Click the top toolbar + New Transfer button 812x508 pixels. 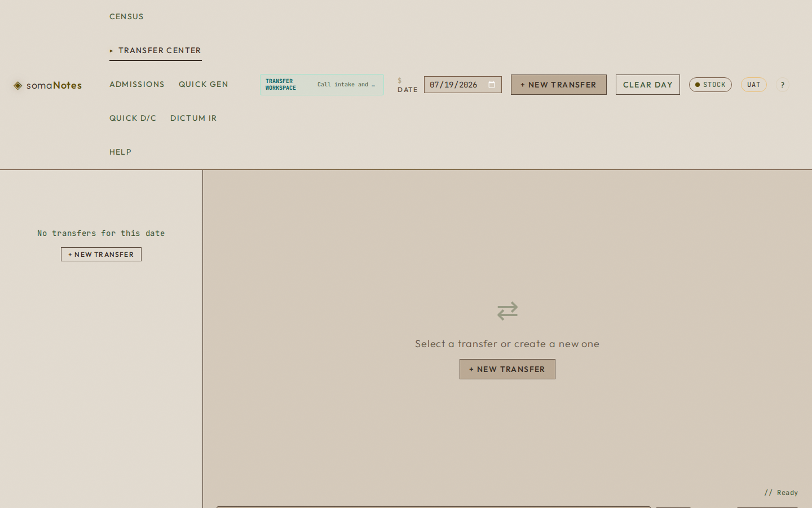pos(559,85)
